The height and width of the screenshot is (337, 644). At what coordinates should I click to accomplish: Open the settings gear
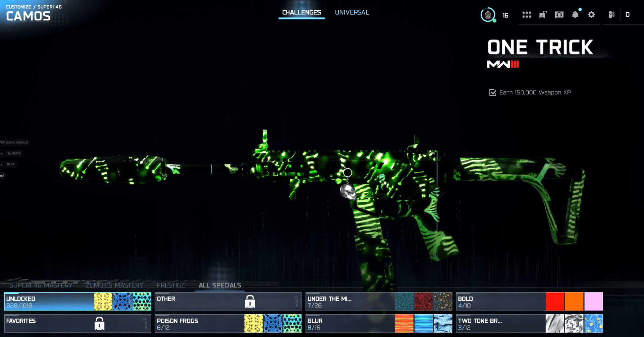pyautogui.click(x=591, y=15)
